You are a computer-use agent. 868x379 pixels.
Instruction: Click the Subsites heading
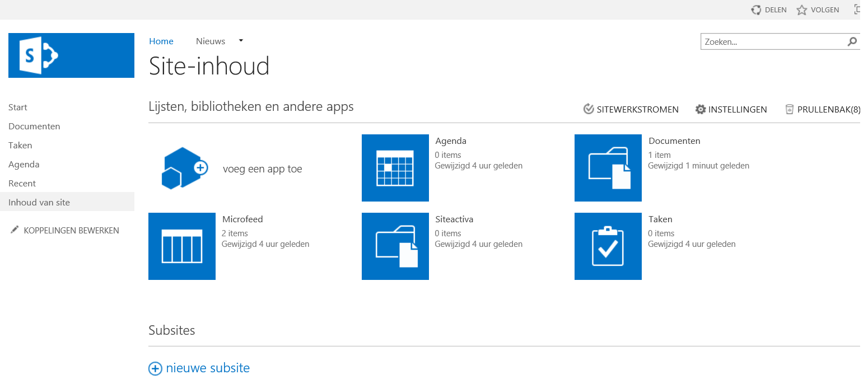pyautogui.click(x=172, y=330)
